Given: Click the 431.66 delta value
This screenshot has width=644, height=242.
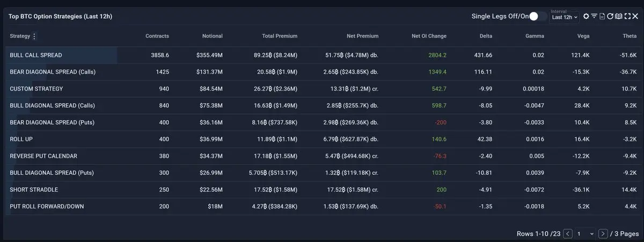Looking at the screenshot, I should [x=483, y=55].
